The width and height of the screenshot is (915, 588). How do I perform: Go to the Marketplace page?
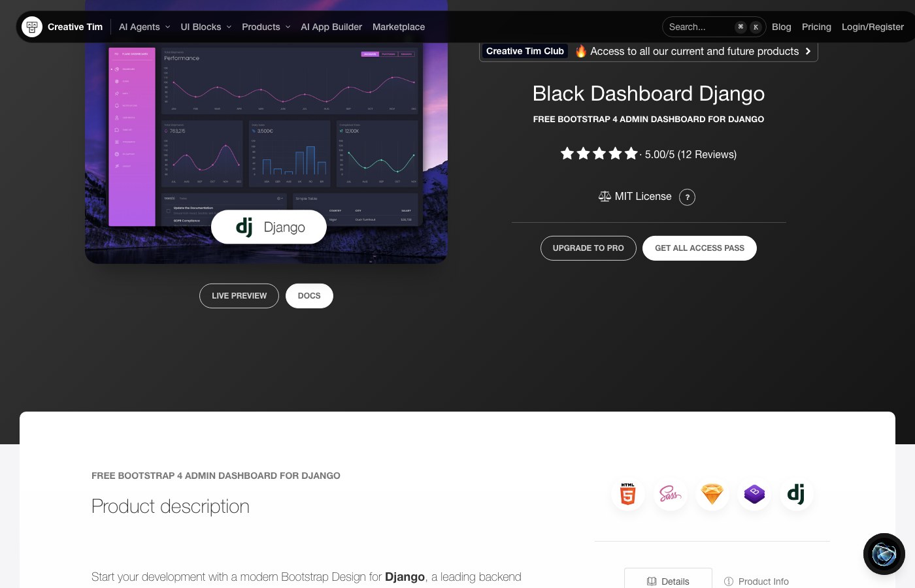point(399,27)
